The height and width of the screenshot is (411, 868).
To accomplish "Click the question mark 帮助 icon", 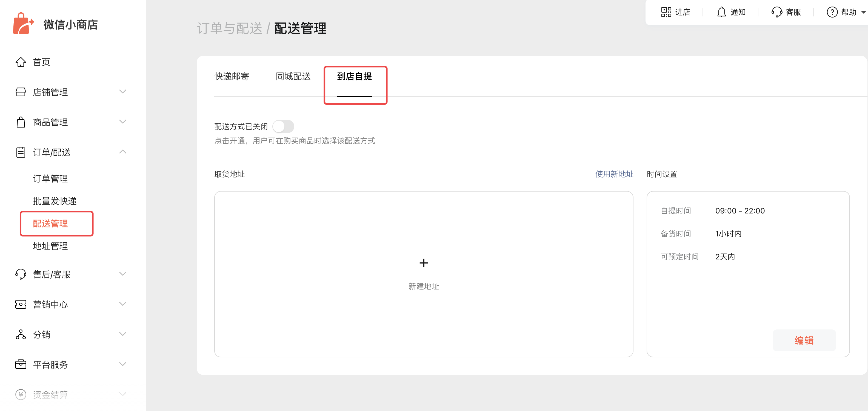I will click(832, 12).
